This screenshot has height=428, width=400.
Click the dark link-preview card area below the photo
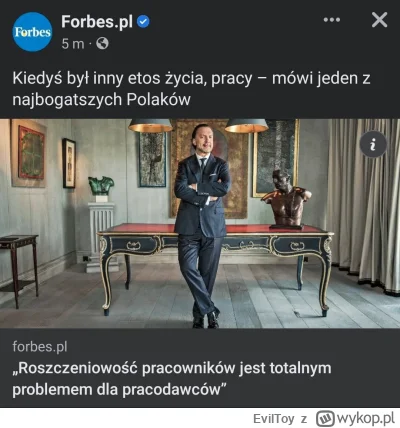pos(200,368)
